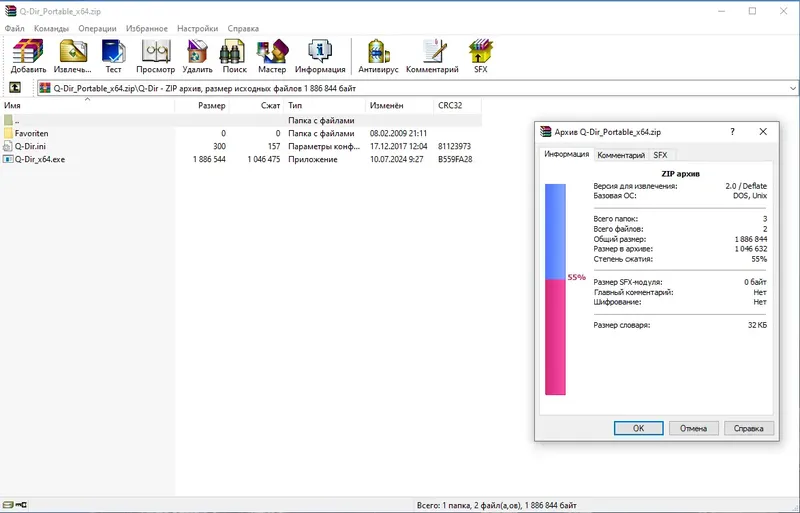Click the parent folder '..' icon
800x513 pixels.
[8, 120]
